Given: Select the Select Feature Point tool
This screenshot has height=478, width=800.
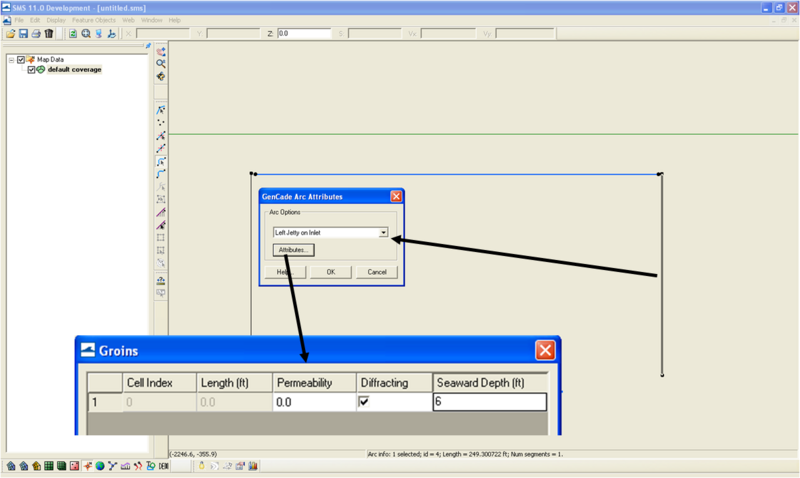Looking at the screenshot, I should [x=161, y=110].
